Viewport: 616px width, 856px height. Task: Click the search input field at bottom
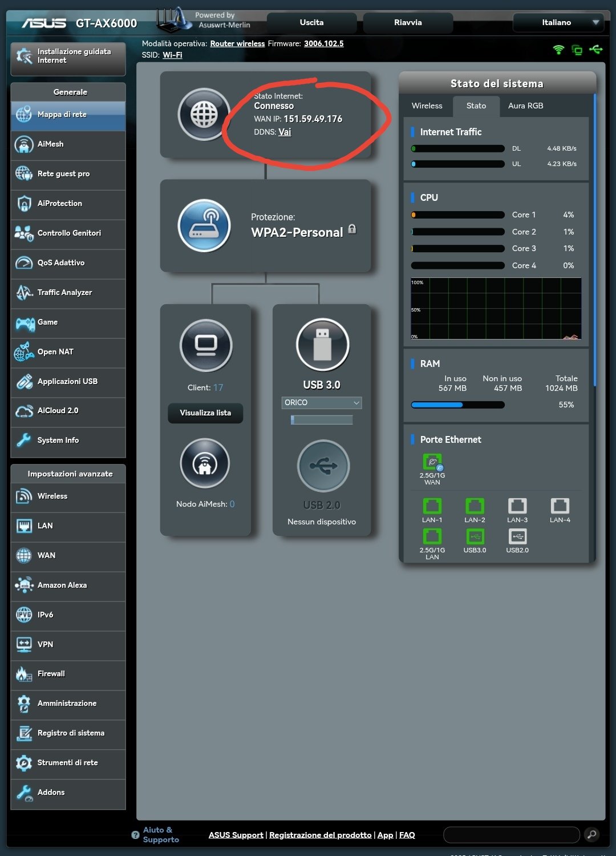pyautogui.click(x=511, y=834)
